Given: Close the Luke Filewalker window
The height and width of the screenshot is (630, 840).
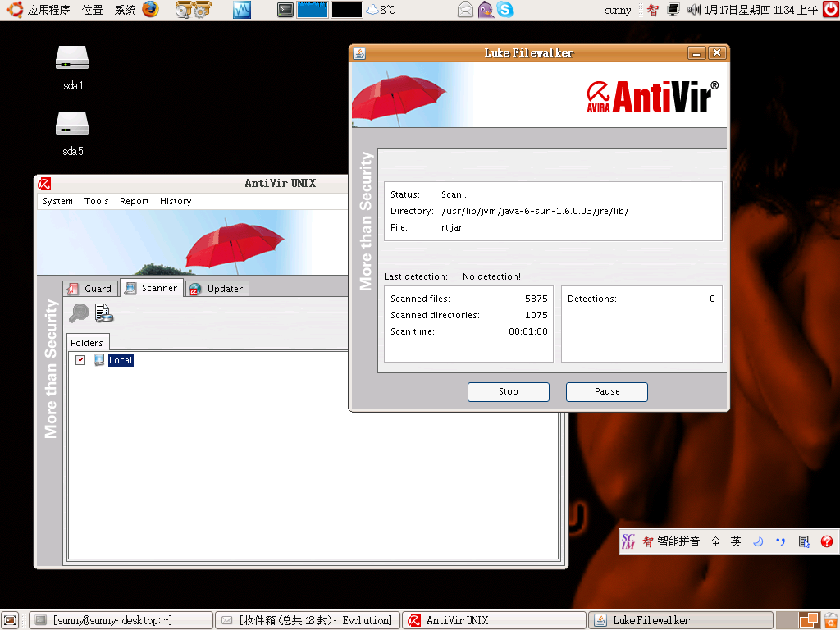Looking at the screenshot, I should [x=717, y=53].
